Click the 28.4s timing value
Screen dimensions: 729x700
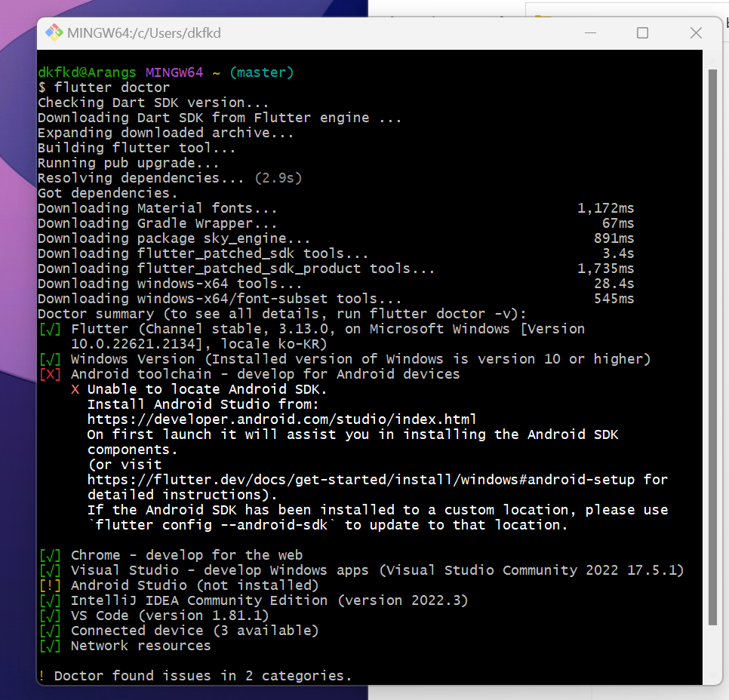tap(614, 284)
